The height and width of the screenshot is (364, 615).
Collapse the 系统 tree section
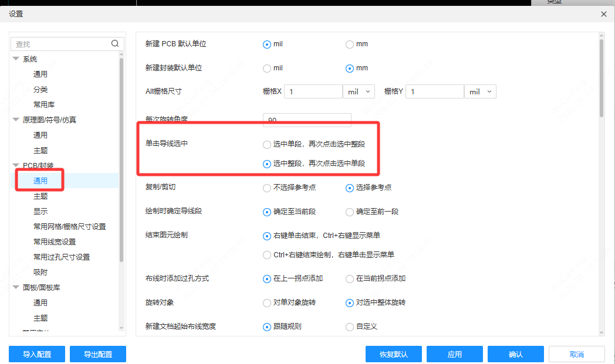click(x=15, y=59)
